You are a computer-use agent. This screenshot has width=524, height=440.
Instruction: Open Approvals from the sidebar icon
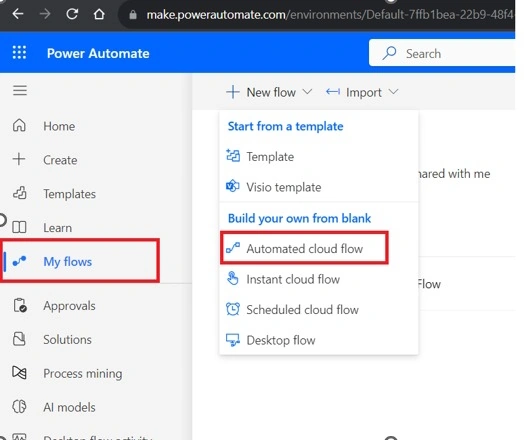click(x=20, y=305)
